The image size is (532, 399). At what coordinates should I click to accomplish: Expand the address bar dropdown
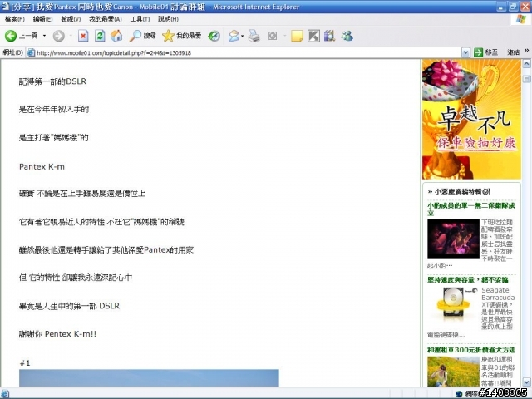(x=465, y=52)
